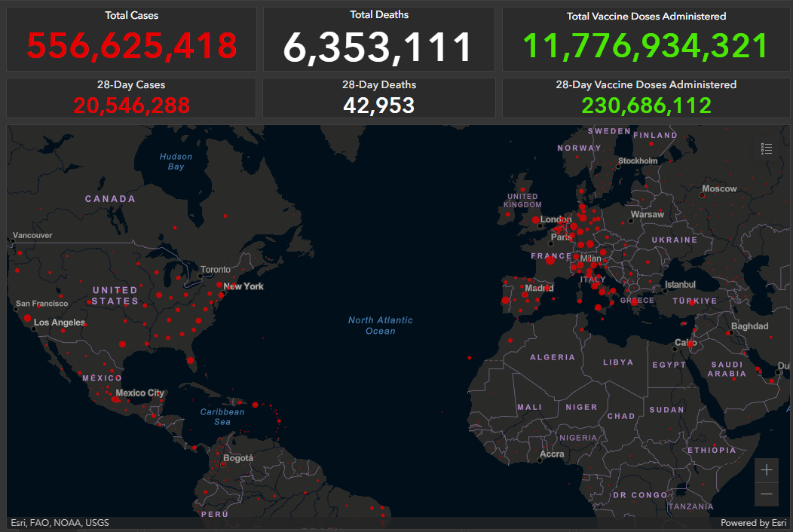Open the map legend list icon

(x=767, y=149)
